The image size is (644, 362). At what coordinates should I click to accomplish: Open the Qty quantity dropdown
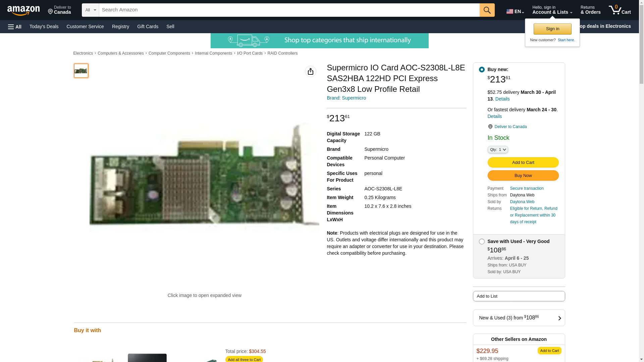pos(497,149)
